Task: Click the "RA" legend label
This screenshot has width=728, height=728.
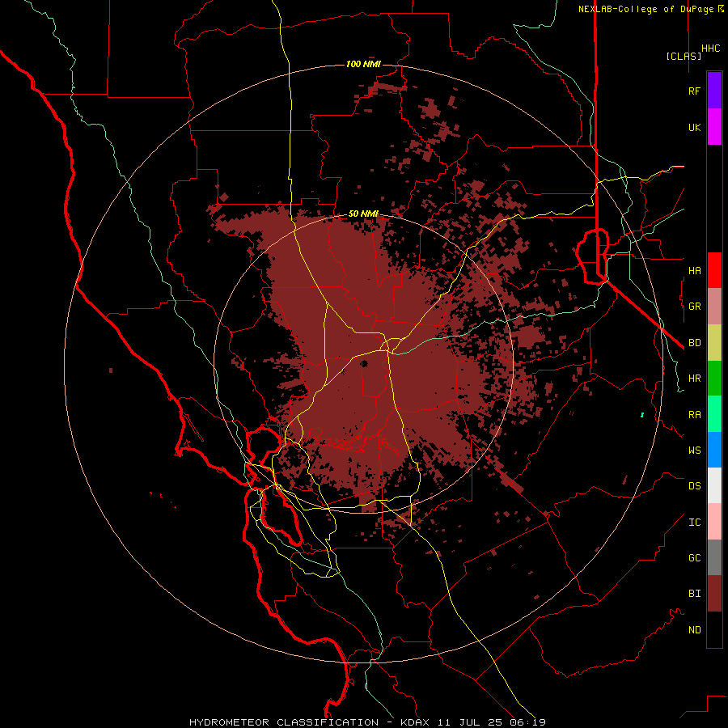Action: coord(694,415)
